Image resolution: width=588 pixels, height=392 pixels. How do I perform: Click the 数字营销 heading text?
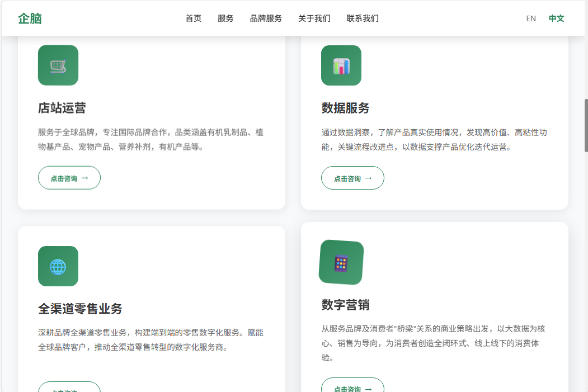(345, 305)
